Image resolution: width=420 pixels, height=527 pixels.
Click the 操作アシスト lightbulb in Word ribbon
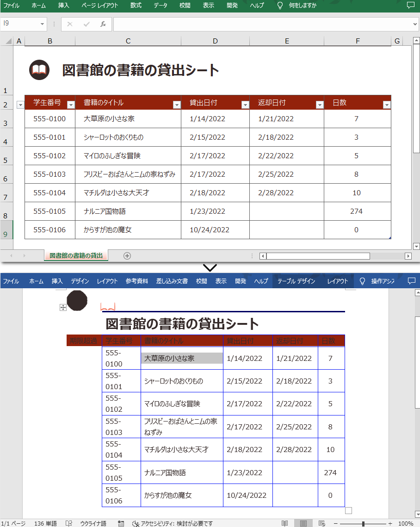point(362,280)
